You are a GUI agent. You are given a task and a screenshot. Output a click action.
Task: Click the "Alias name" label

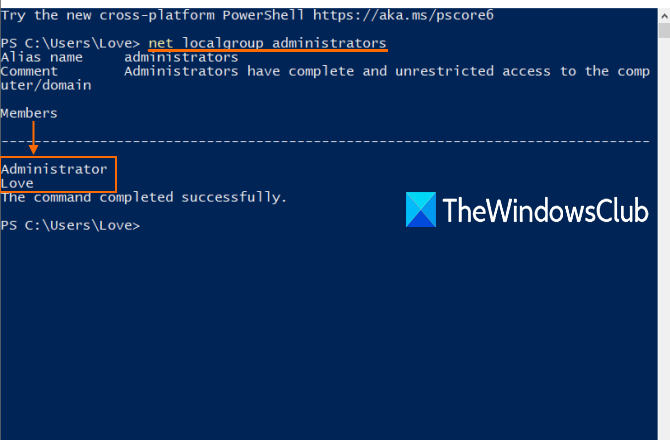point(42,58)
